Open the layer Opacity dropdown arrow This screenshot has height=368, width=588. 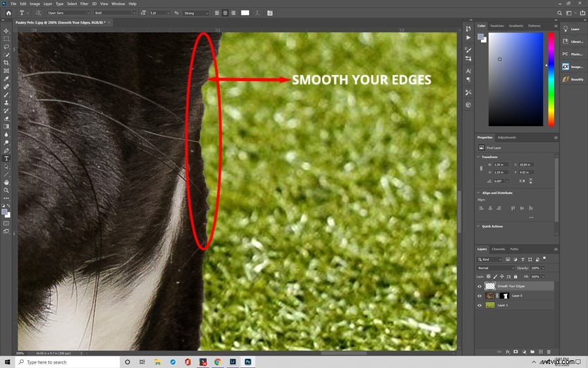(x=543, y=268)
